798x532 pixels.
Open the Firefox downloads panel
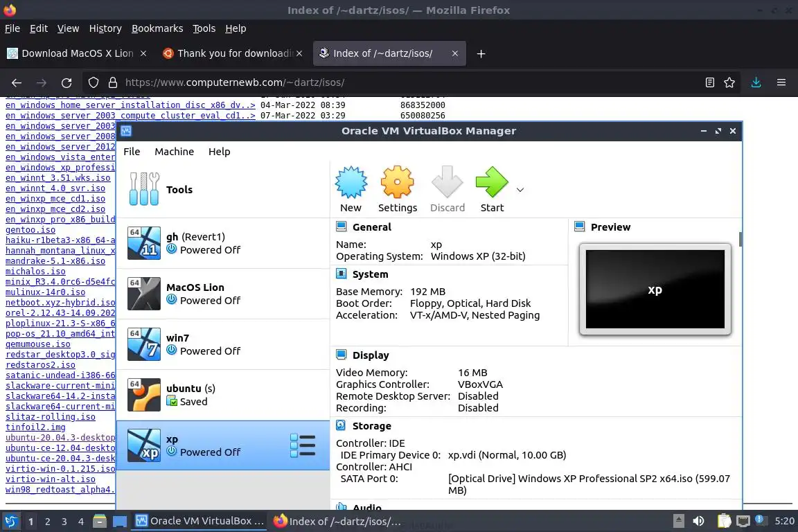tap(756, 82)
